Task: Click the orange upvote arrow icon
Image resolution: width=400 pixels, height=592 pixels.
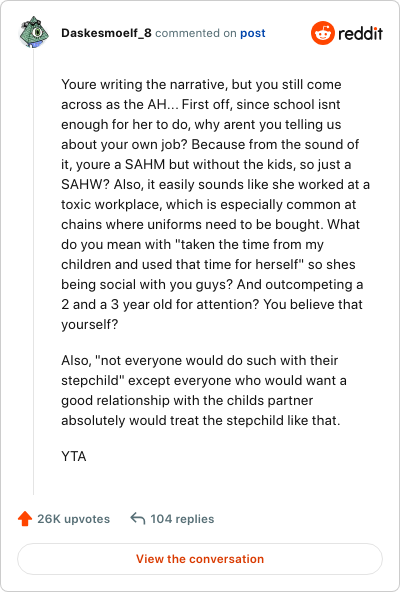Action: point(25,519)
